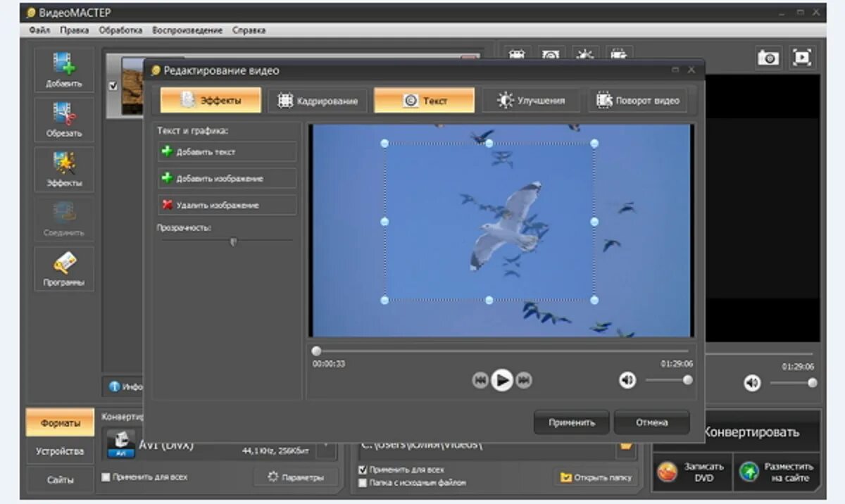Click the main player volume slider
Image resolution: width=845 pixels, height=504 pixels.
tap(793, 383)
